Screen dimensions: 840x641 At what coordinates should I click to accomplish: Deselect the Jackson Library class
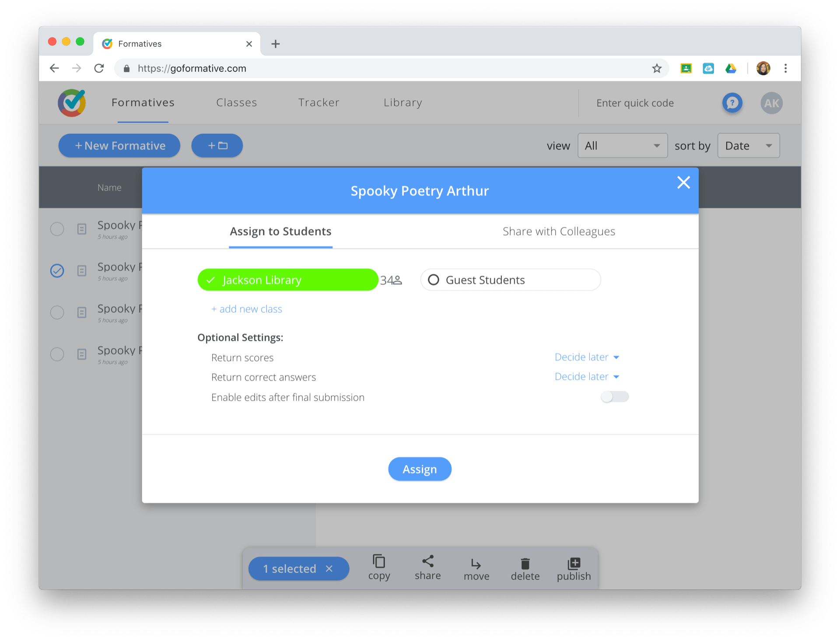(x=287, y=280)
